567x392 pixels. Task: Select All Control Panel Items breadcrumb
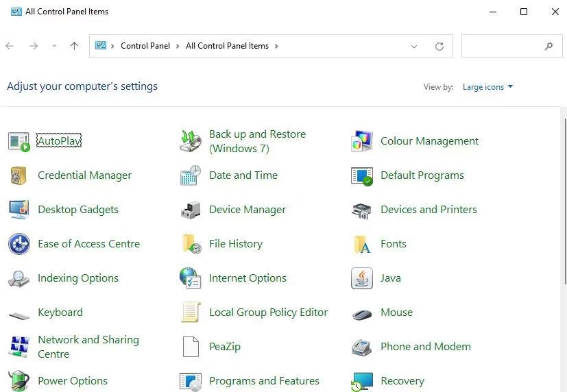(x=227, y=46)
